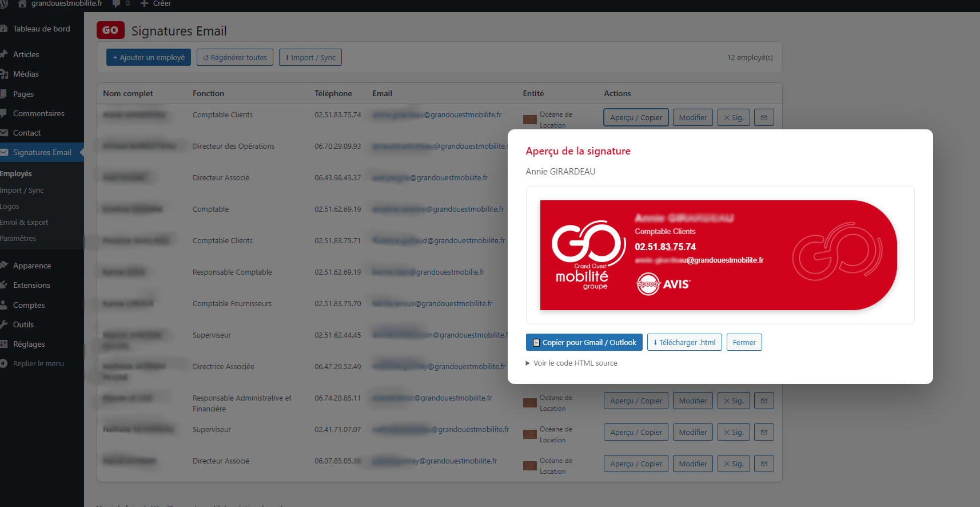Click the envelope icon in the first row
Screen dimensions: 980x507
click(x=763, y=117)
